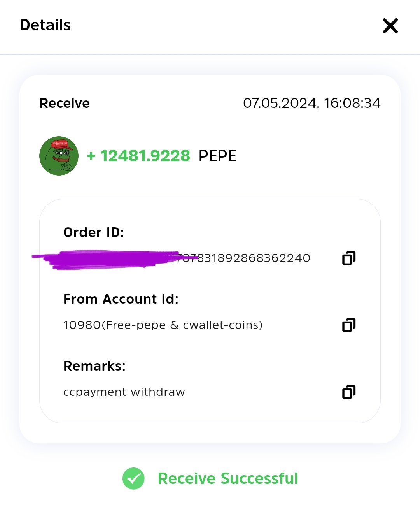Copy the Remarks text
The image size is (420, 506).
coord(349,392)
